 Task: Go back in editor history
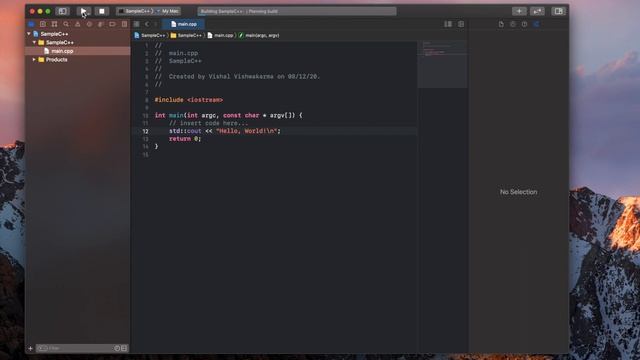(x=147, y=24)
